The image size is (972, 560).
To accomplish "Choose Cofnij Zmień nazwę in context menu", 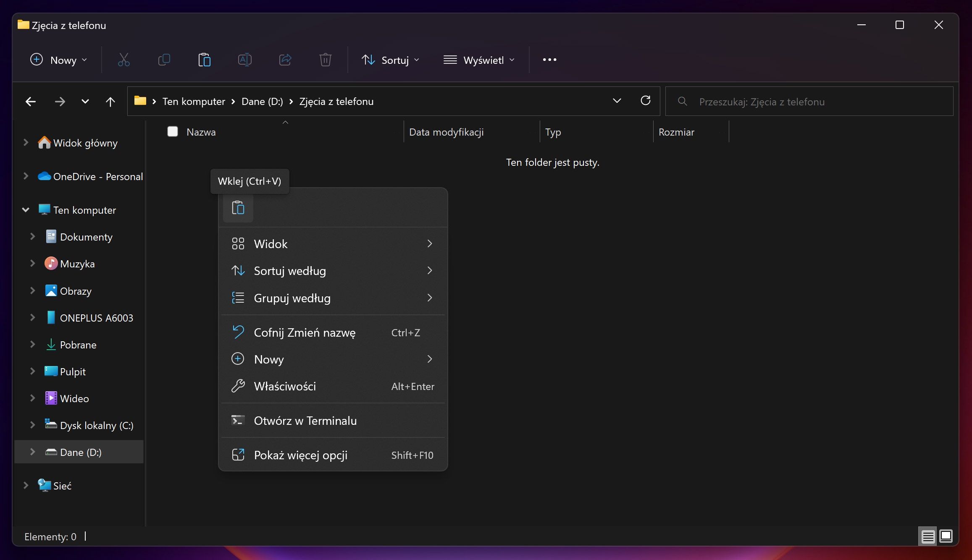I will [333, 332].
